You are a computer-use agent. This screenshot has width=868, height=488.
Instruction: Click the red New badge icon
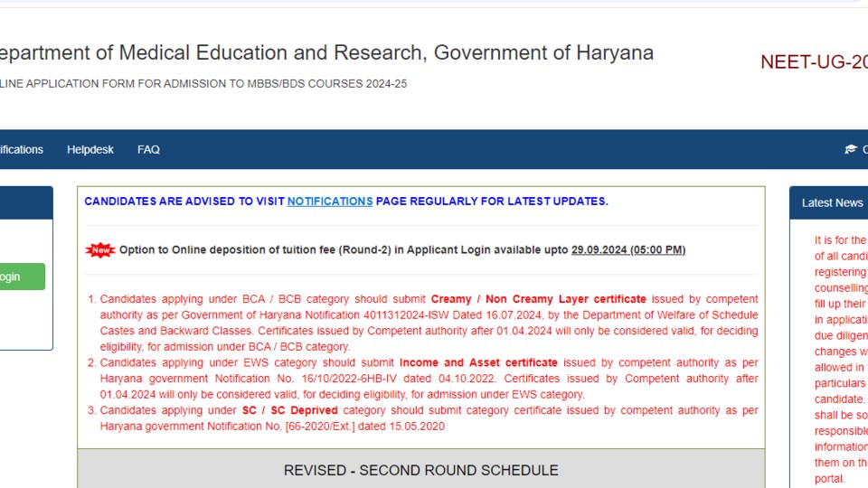coord(100,250)
